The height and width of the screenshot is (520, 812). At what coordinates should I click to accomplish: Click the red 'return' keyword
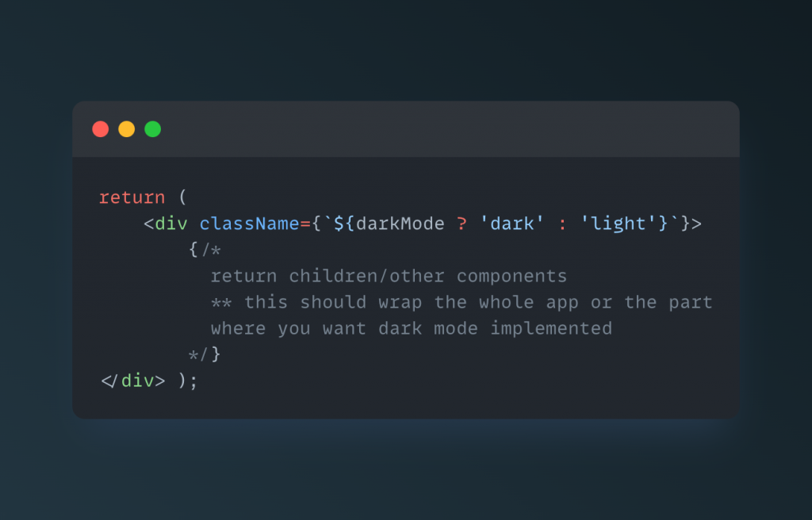pos(132,197)
